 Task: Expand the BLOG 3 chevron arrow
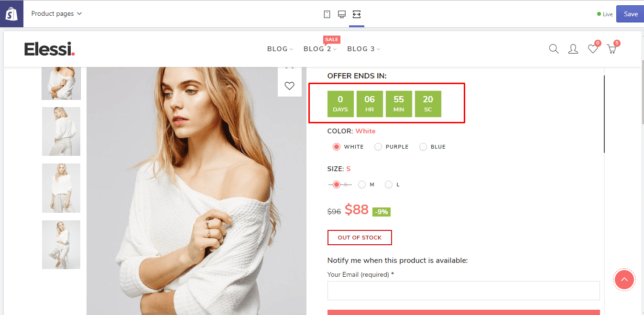coord(378,49)
